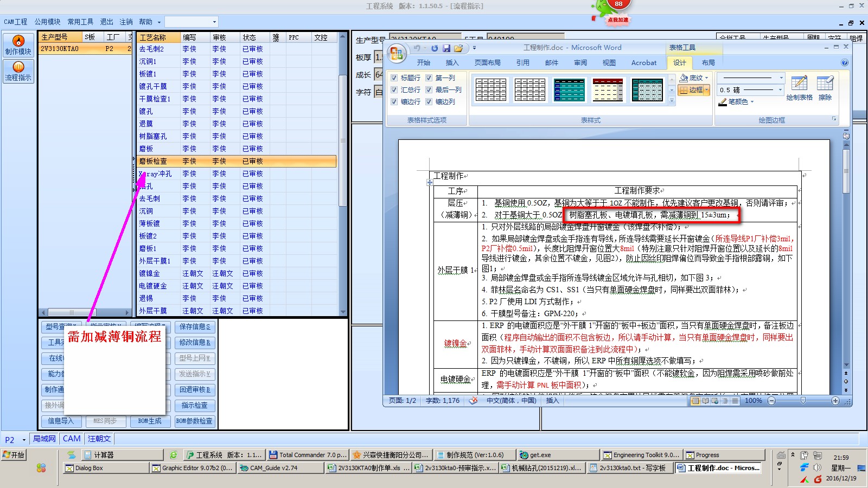Switch to Engineering Toolkit taskbar item
The height and width of the screenshot is (488, 868).
coord(641,455)
